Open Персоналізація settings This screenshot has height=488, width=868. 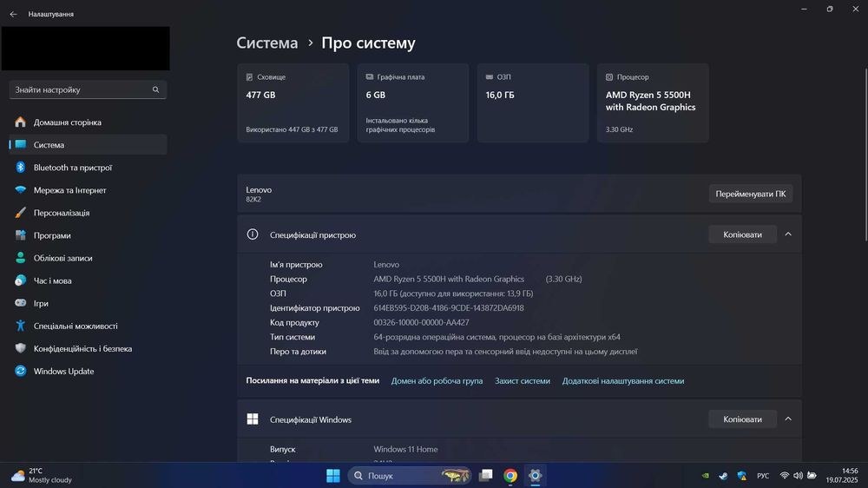[88, 213]
